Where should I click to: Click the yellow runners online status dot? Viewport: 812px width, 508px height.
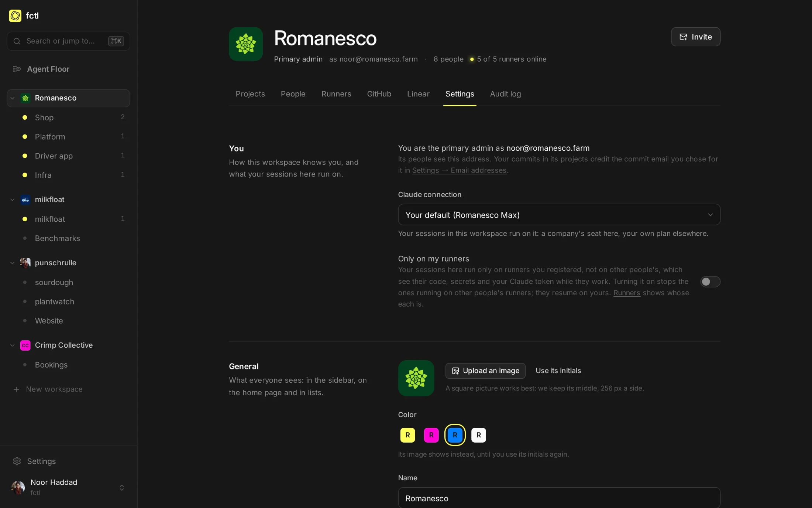tap(472, 59)
